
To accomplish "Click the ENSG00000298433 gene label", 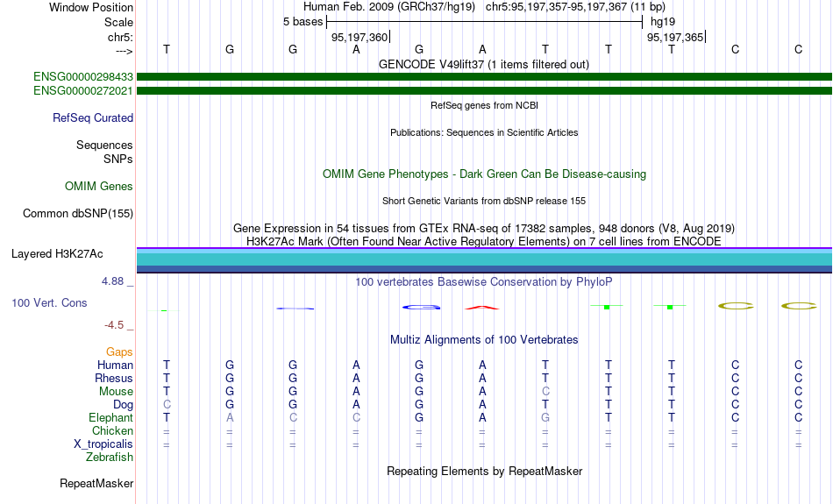I will [83, 77].
